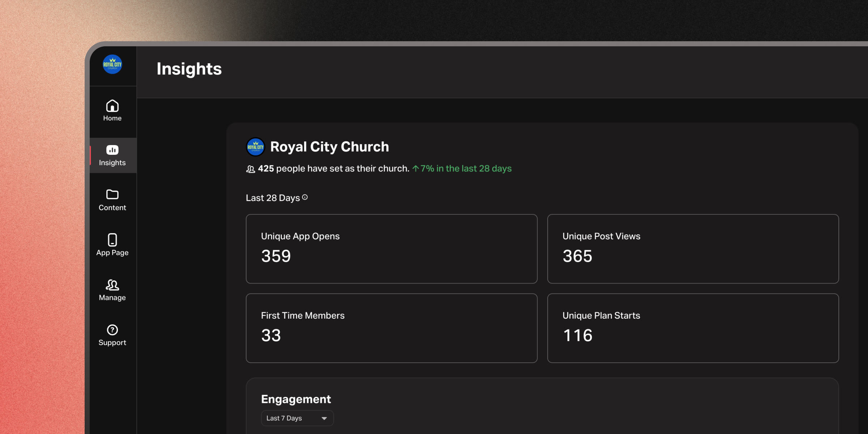Image resolution: width=868 pixels, height=434 pixels.
Task: Open the Home section icon
Action: click(x=112, y=106)
